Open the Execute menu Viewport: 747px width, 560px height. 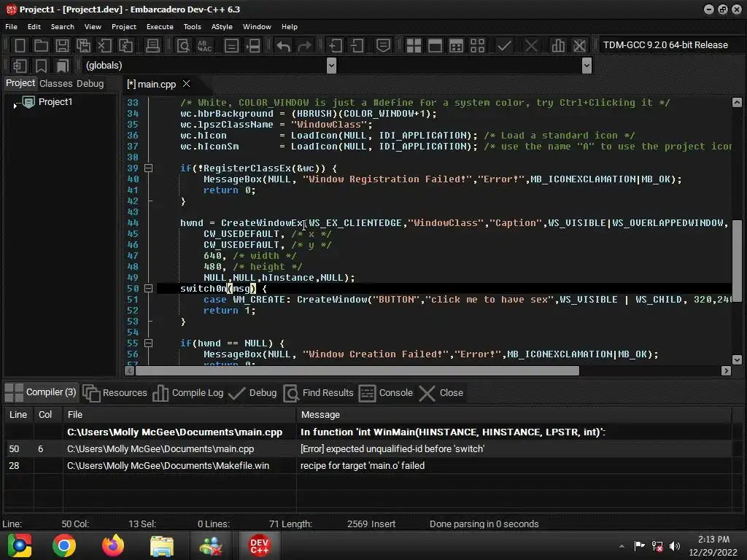160,27
